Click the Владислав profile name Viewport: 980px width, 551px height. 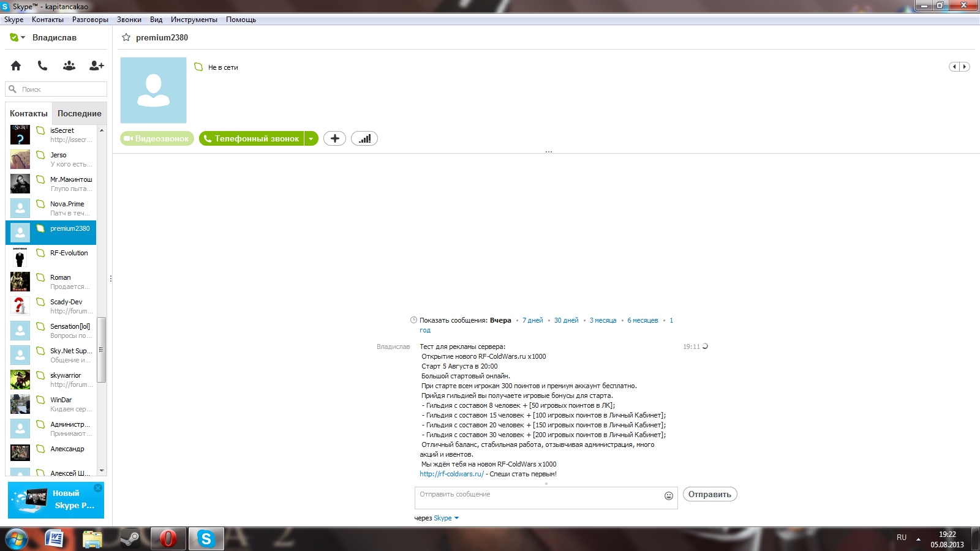[55, 37]
